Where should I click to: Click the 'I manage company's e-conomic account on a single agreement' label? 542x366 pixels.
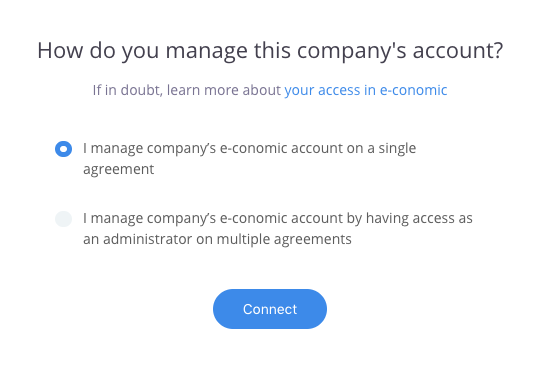click(249, 159)
